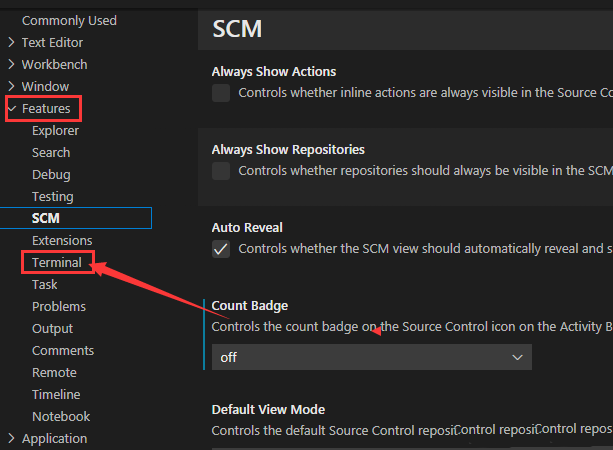Open Testing settings category
Screen dimensions: 613x450
[x=53, y=197]
